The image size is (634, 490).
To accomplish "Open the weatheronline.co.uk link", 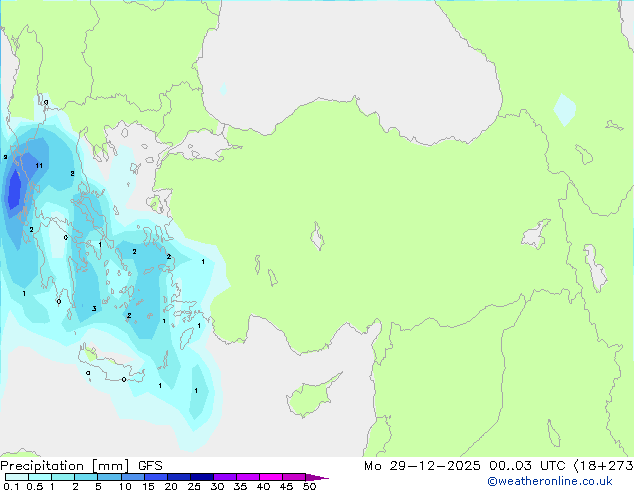I will [550, 481].
